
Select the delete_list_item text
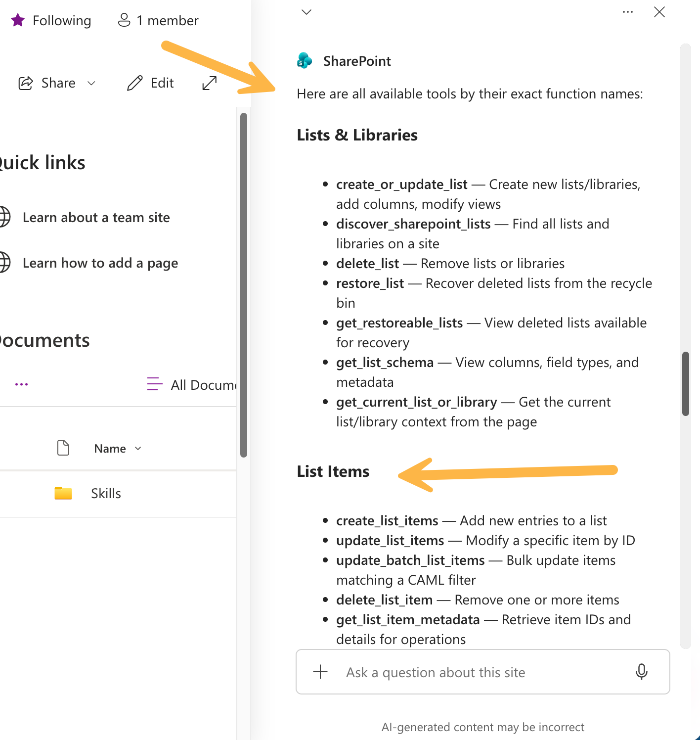pos(385,600)
